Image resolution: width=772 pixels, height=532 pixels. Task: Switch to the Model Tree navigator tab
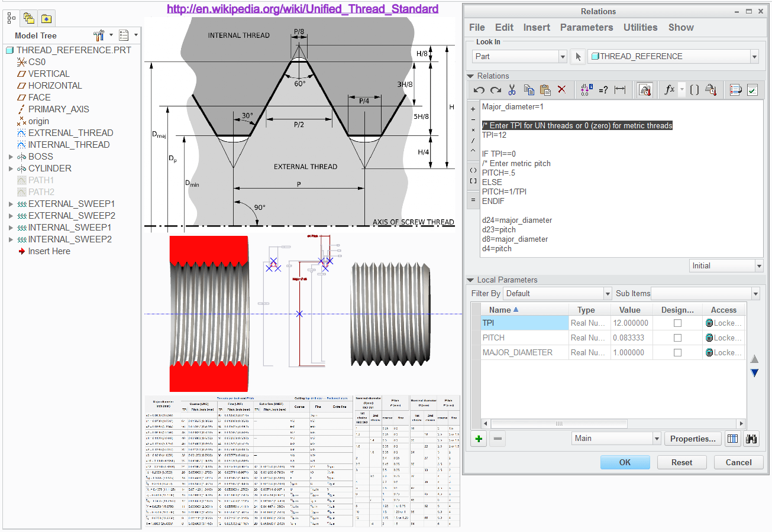(11, 18)
